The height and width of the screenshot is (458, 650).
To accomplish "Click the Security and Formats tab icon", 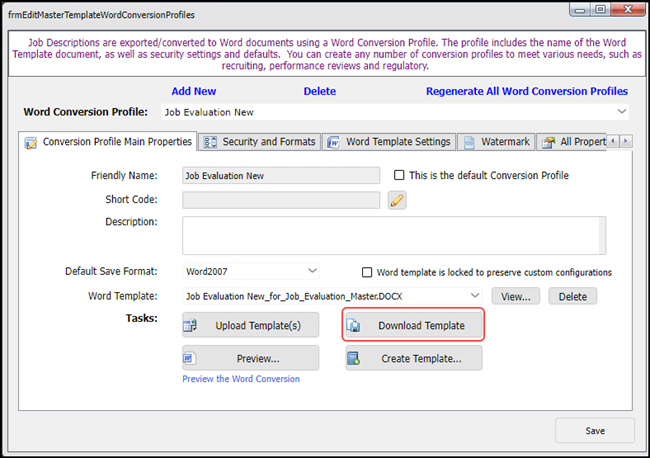I will [210, 142].
